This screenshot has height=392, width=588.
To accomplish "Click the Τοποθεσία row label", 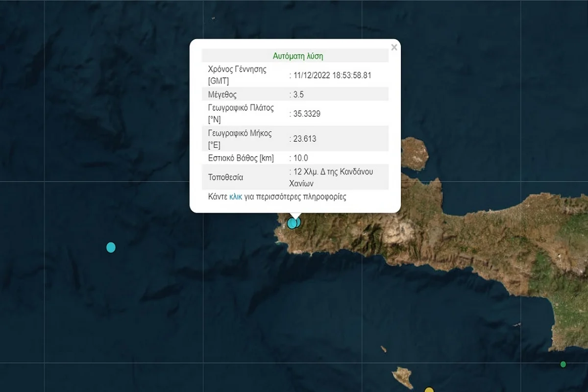I will click(225, 177).
